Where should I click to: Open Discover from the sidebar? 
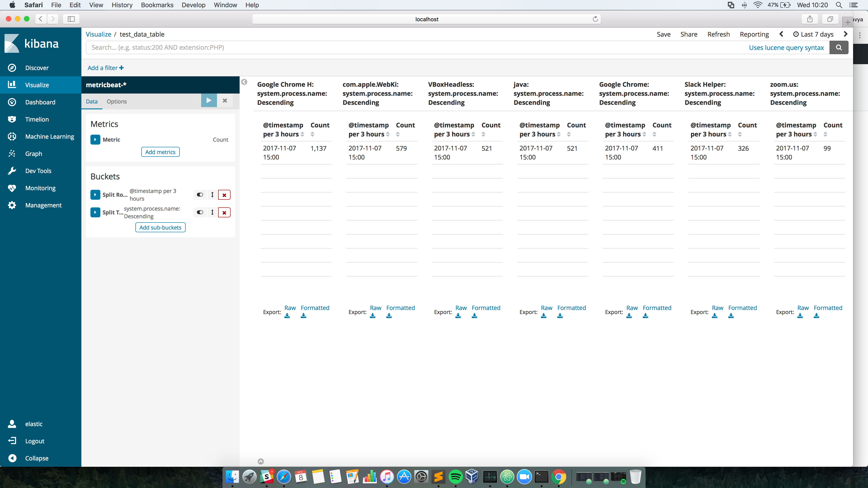[x=36, y=68]
